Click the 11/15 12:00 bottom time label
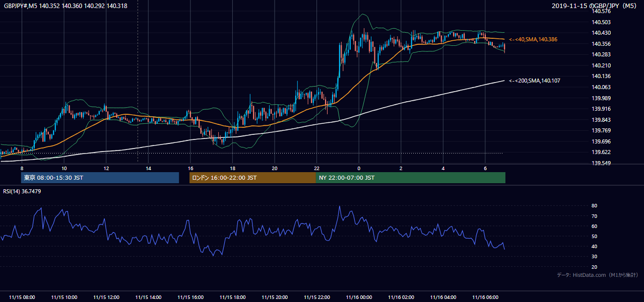This screenshot has height=302, width=644. tap(106, 297)
